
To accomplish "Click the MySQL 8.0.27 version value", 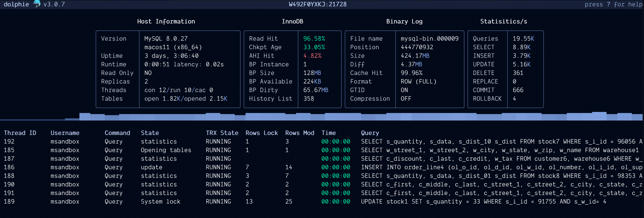I will coord(166,39).
